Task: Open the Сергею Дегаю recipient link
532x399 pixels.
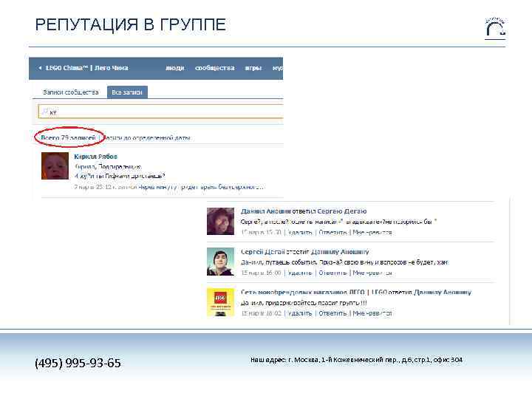Action: (342, 211)
